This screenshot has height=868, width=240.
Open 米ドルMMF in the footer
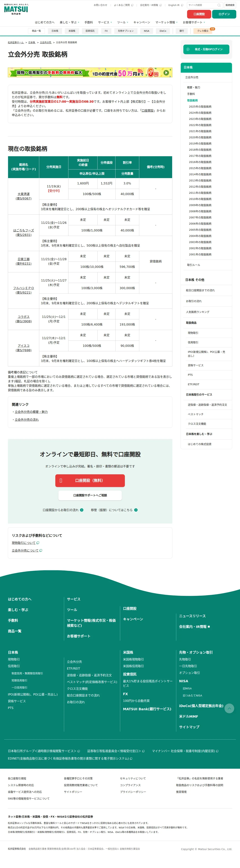pyautogui.click(x=188, y=716)
